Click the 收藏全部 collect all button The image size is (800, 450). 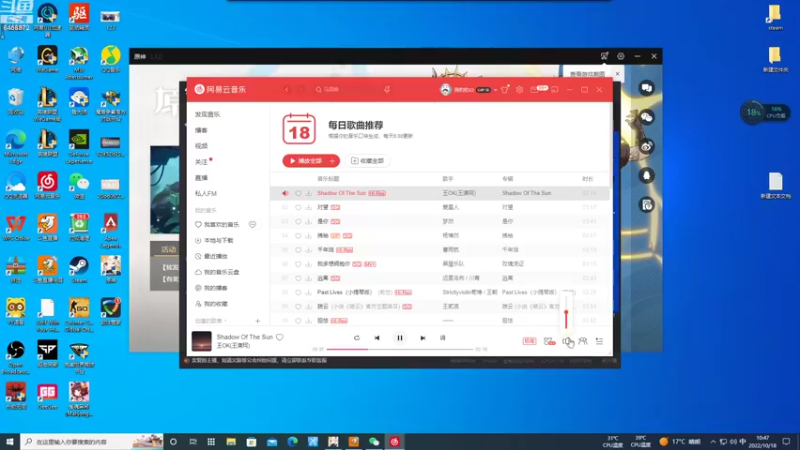coord(367,161)
